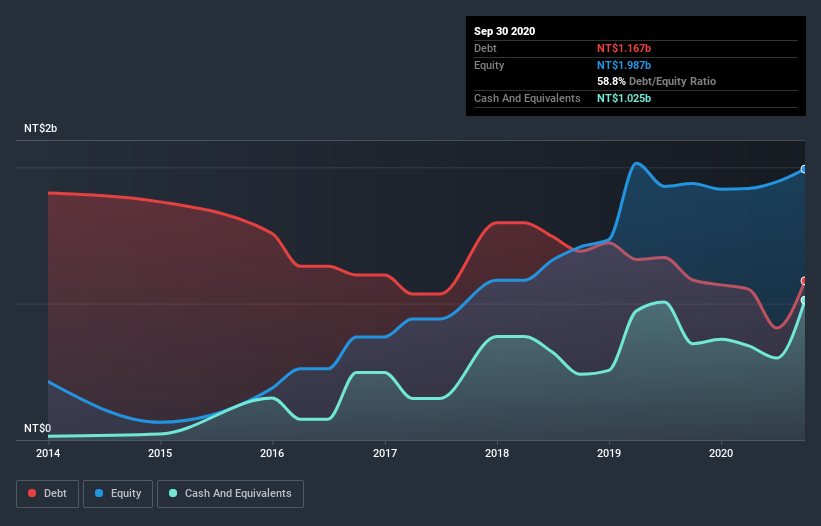Click the NT$0 y-axis label
Screen dimensions: 821x526
[38, 428]
